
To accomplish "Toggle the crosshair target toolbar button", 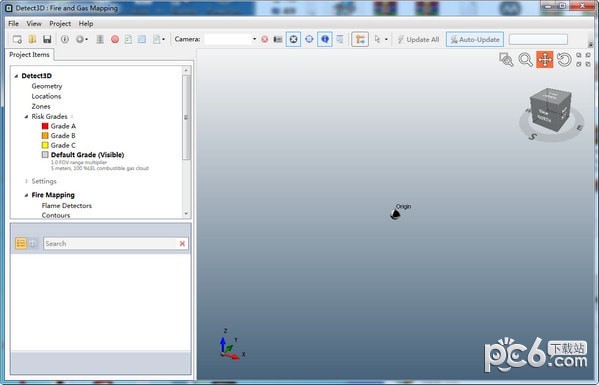I will point(309,39).
